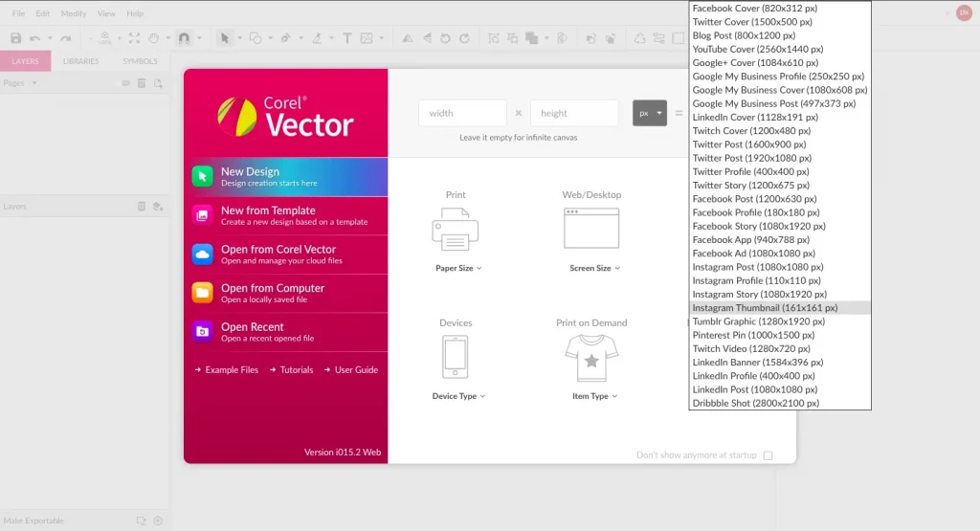Open the Modify menu

(x=74, y=13)
